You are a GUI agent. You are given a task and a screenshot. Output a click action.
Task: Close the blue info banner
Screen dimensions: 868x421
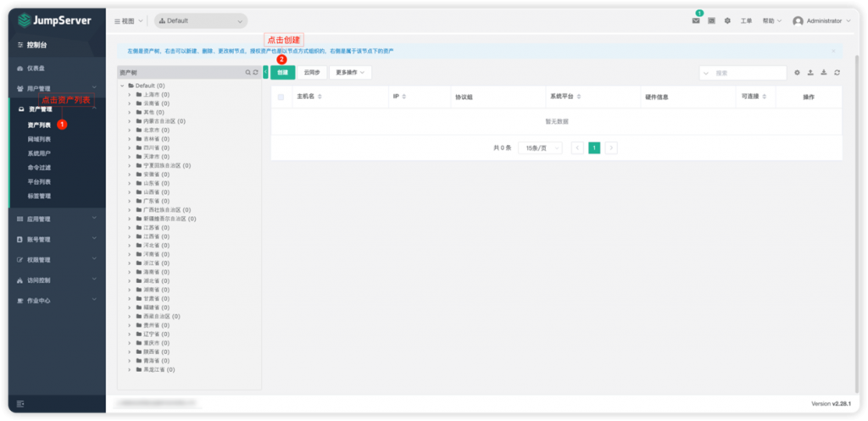834,51
